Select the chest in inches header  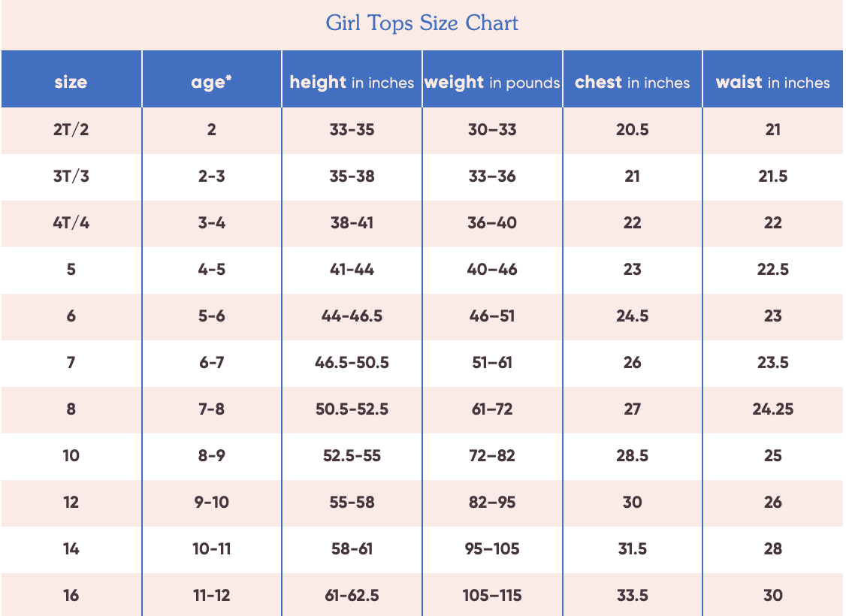[632, 82]
